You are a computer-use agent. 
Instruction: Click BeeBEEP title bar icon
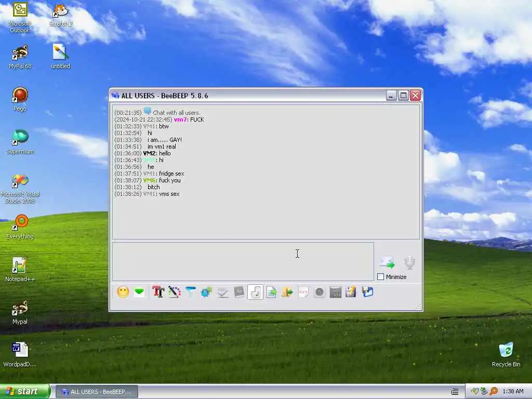[115, 96]
